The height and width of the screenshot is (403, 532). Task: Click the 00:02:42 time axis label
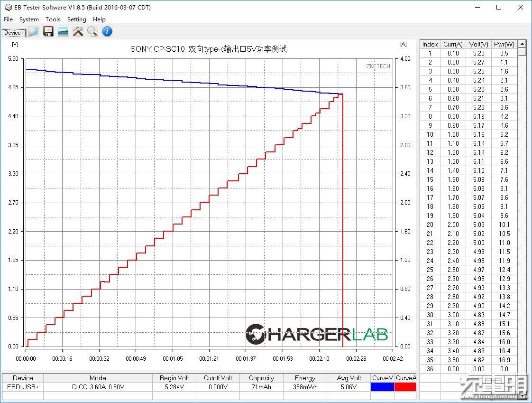pyautogui.click(x=393, y=358)
